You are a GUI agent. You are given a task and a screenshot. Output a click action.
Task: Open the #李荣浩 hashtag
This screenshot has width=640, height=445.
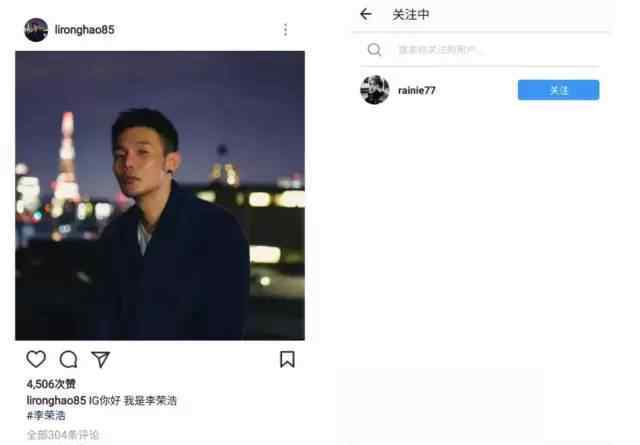click(x=46, y=416)
